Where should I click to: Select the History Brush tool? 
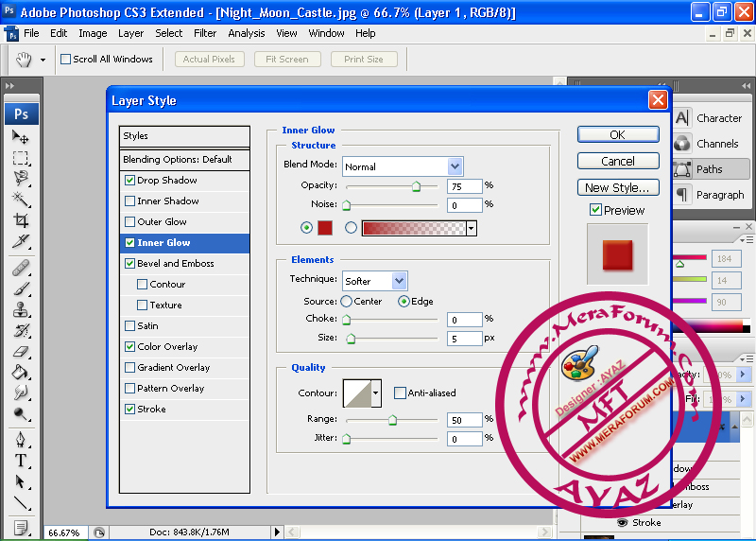[x=20, y=331]
